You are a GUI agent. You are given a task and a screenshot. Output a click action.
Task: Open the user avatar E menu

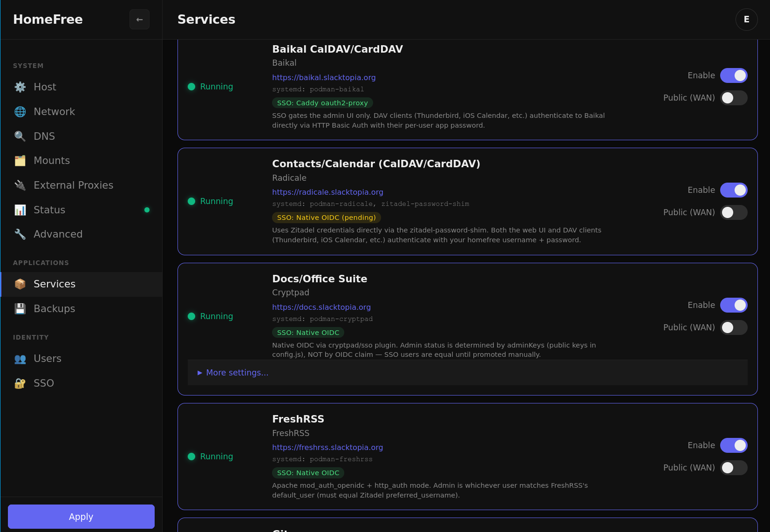click(746, 20)
